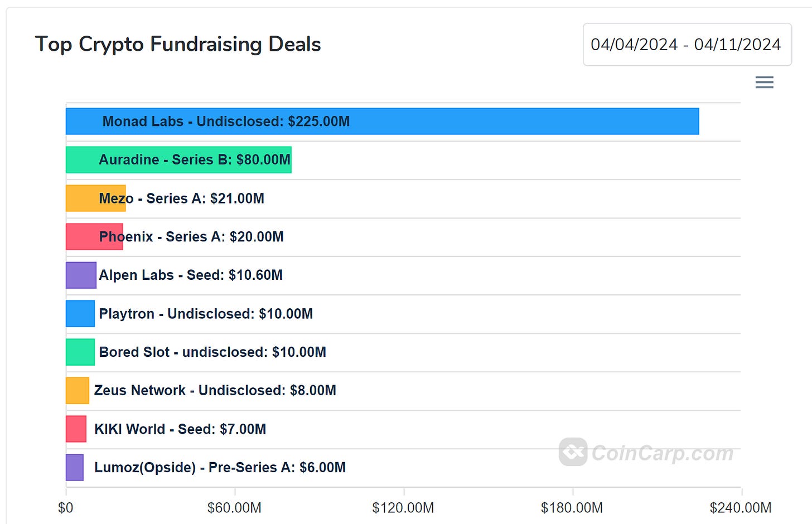Click the Top Crypto Fundraising Deals title
The image size is (812, 524).
point(178,45)
